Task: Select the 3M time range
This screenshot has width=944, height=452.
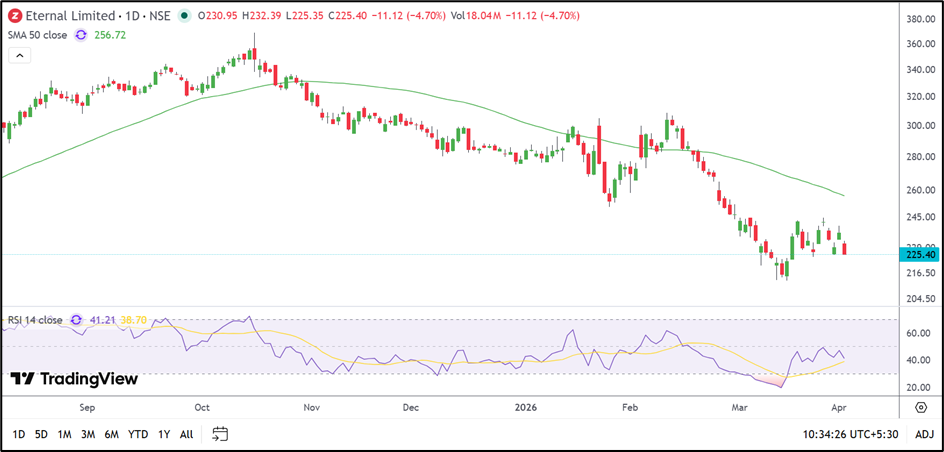Action: (x=88, y=434)
